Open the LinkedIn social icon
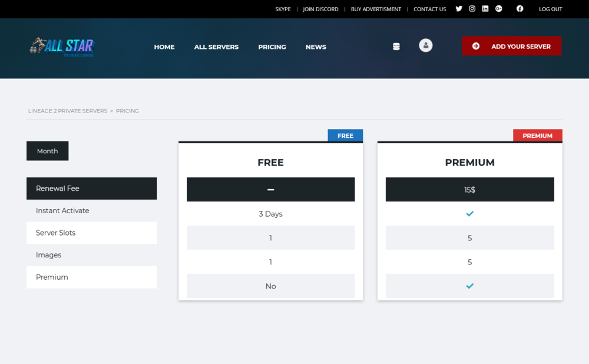The height and width of the screenshot is (364, 589). point(485,9)
